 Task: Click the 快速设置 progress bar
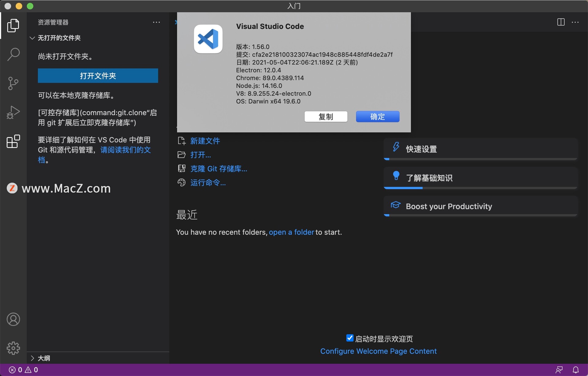pos(481,159)
